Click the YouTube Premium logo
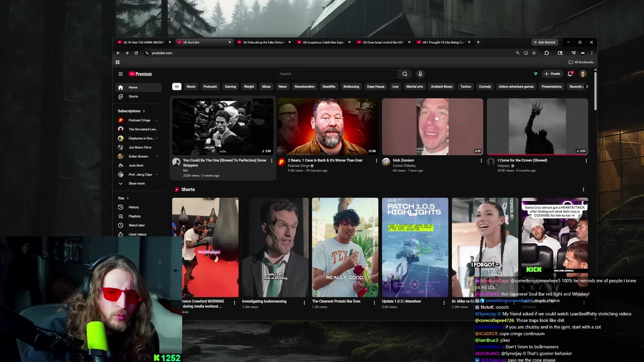644x362 pixels. [140, 74]
